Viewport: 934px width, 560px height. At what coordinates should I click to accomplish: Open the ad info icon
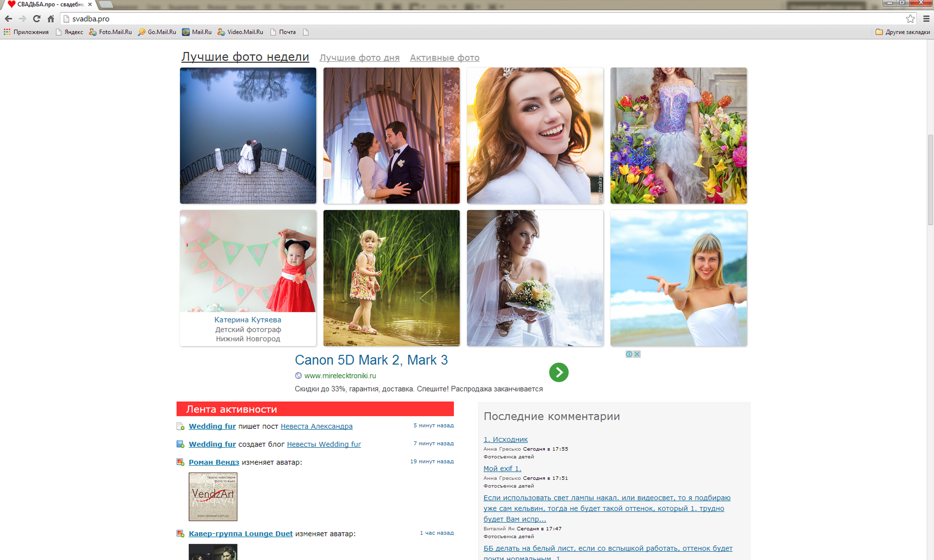[629, 354]
